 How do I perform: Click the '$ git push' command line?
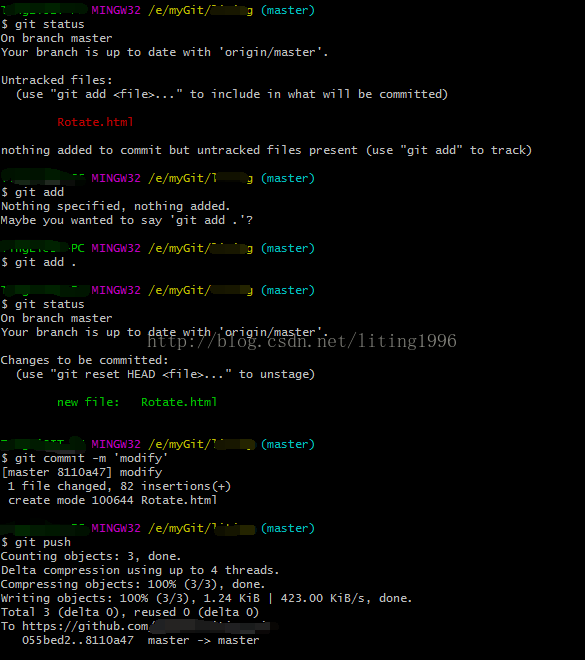pyautogui.click(x=36, y=542)
